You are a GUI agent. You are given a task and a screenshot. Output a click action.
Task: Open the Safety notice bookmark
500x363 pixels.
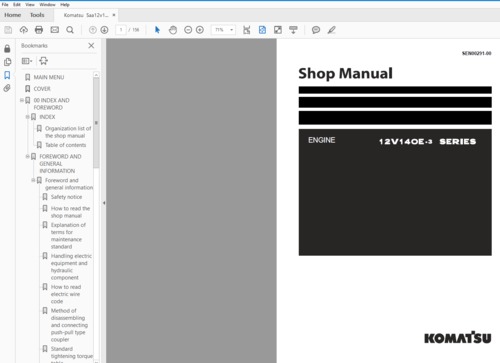pos(66,197)
